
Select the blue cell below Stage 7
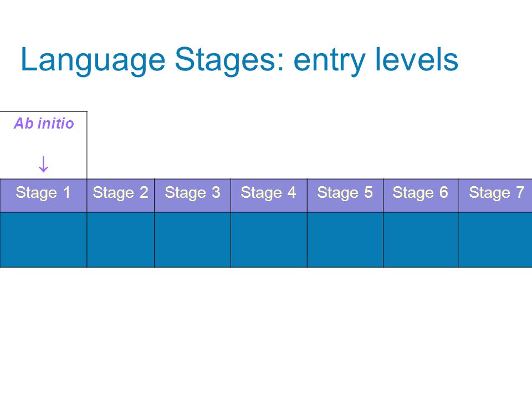click(495, 240)
